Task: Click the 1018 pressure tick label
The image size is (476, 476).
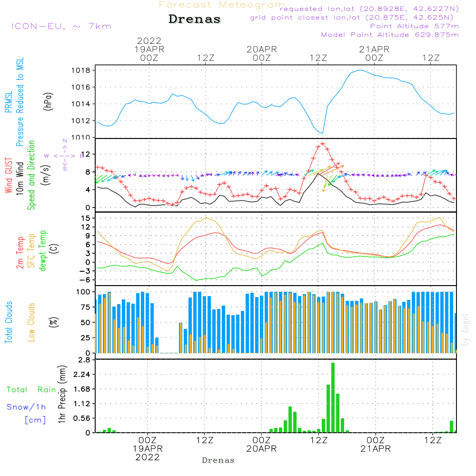Action: point(81,70)
